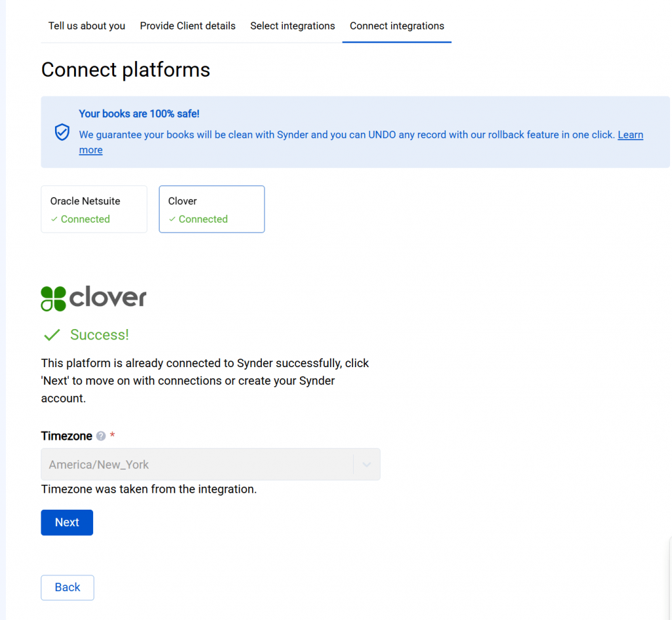The image size is (672, 620).
Task: Open the 'Tell us about you' step tab
Action: click(87, 26)
